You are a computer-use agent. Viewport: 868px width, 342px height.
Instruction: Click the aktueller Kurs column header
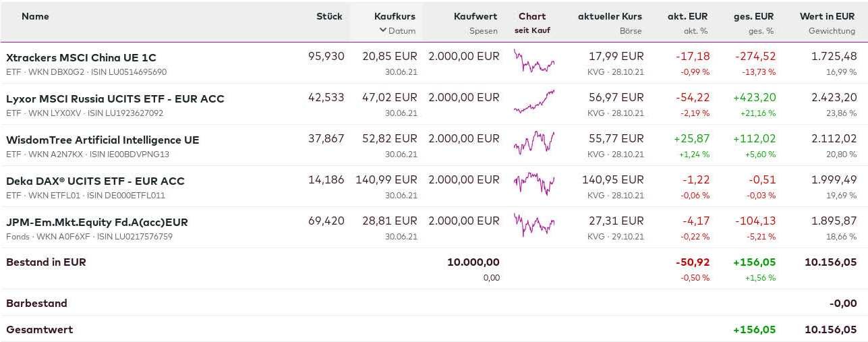click(610, 16)
